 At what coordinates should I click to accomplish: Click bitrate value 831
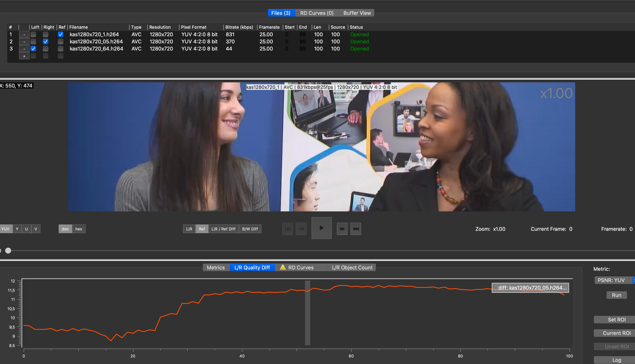point(230,34)
